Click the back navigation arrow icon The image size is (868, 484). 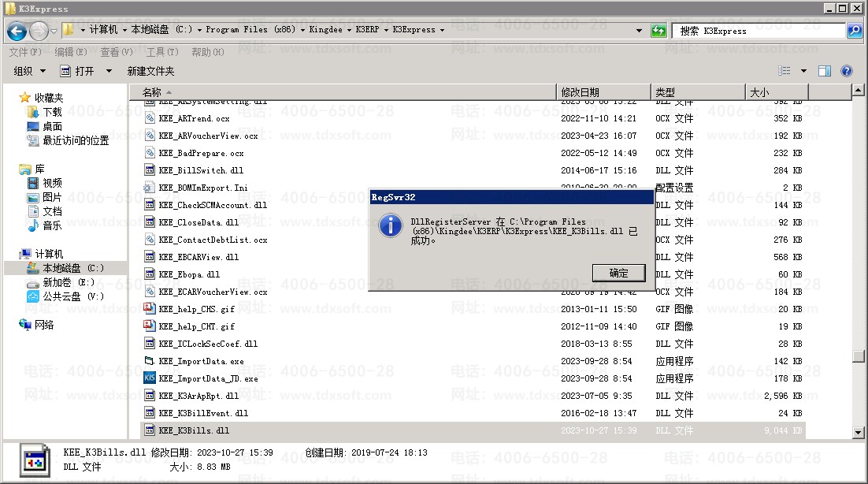tap(17, 31)
